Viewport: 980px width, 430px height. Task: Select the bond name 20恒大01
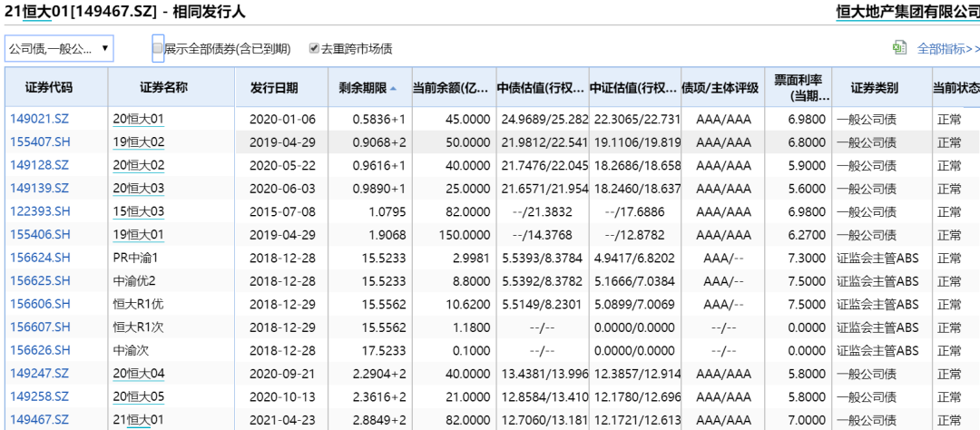click(x=139, y=119)
